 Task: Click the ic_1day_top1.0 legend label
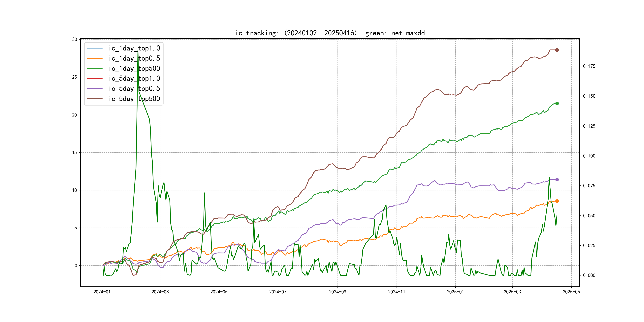tap(134, 48)
